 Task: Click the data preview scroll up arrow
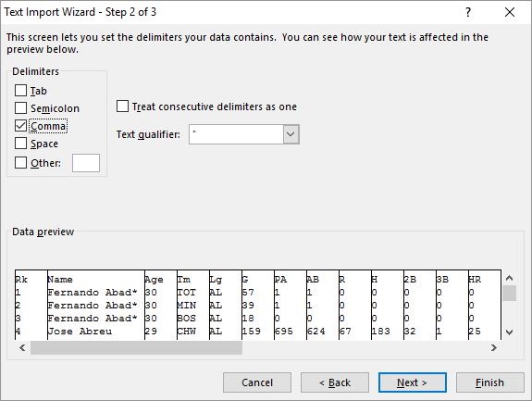click(509, 278)
